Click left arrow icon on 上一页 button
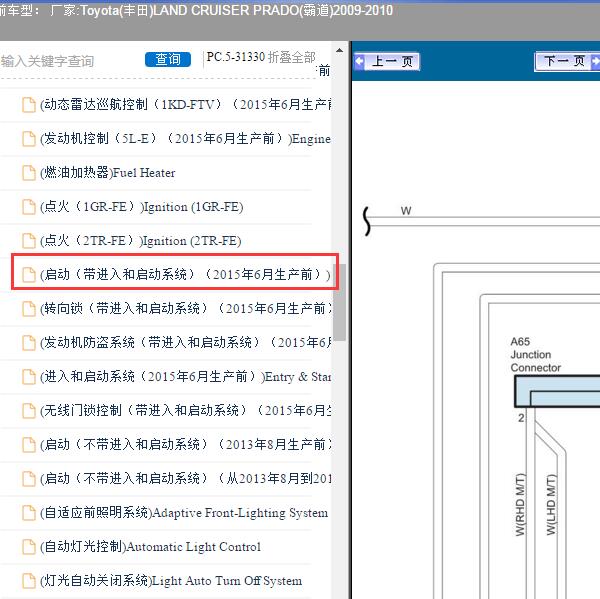This screenshot has width=600, height=599. coord(360,61)
